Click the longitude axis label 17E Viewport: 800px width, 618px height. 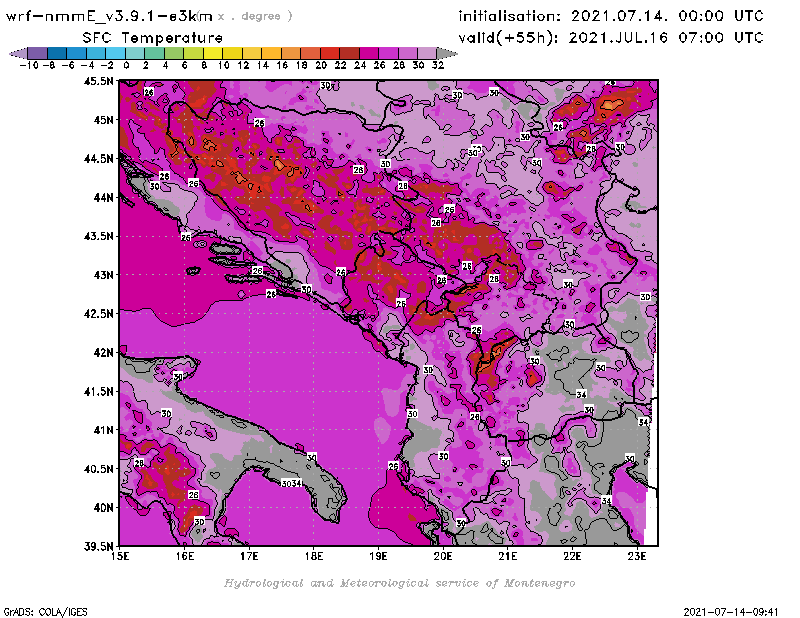pos(249,556)
